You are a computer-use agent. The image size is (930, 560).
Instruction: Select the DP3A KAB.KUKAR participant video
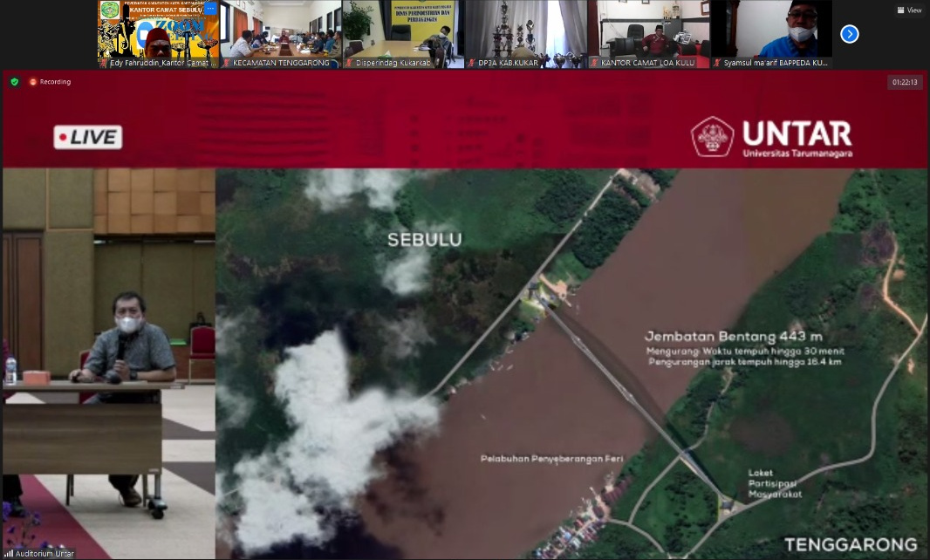point(525,31)
